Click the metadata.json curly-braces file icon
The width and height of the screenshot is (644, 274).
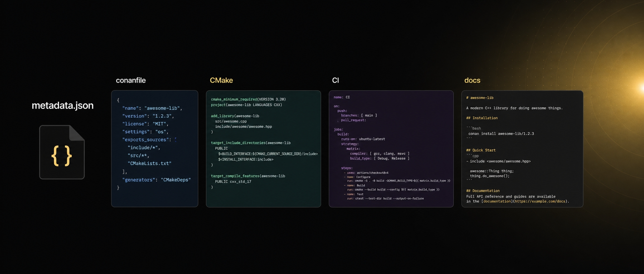pos(62,152)
